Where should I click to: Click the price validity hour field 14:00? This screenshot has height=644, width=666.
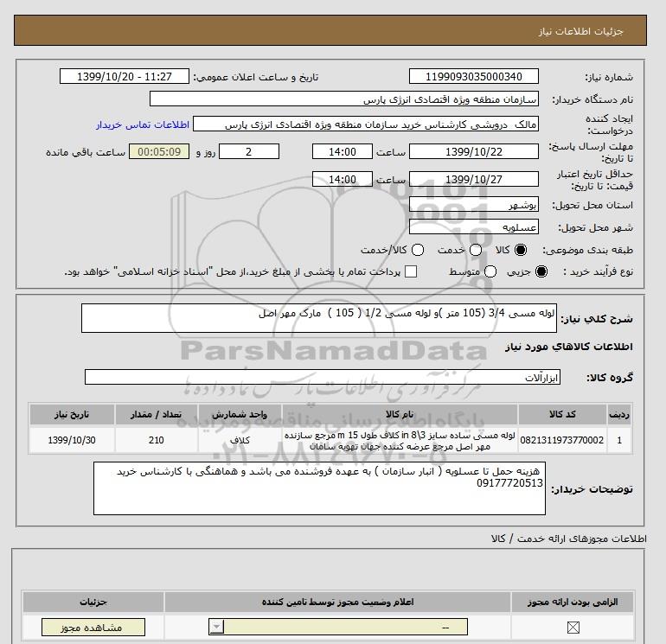[x=343, y=179]
